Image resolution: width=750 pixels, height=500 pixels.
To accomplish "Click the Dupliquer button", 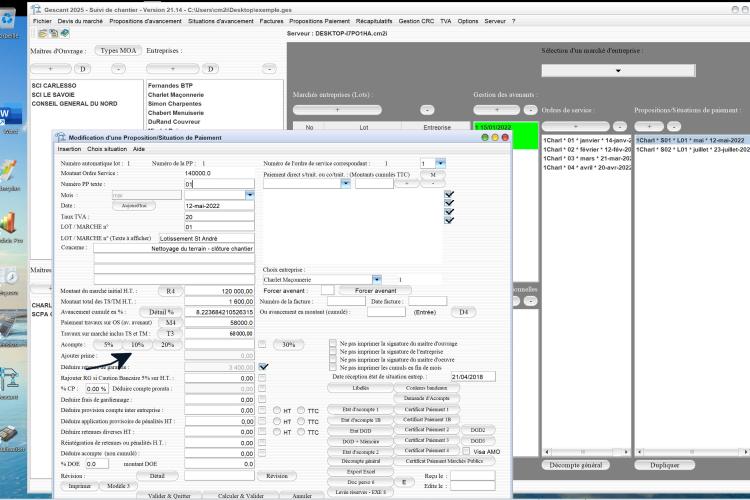I will 664,465.
